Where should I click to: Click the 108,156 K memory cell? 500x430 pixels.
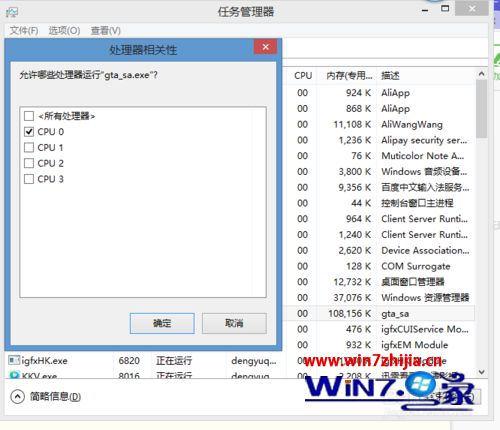350,313
